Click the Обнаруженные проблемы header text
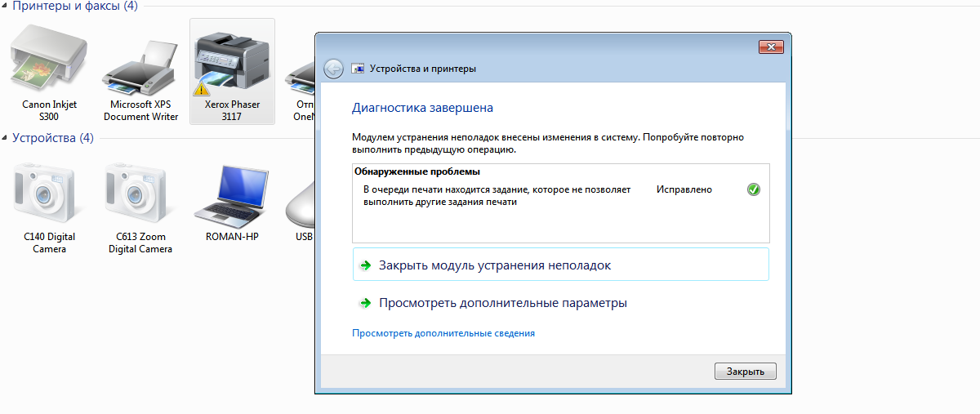 pyautogui.click(x=417, y=172)
